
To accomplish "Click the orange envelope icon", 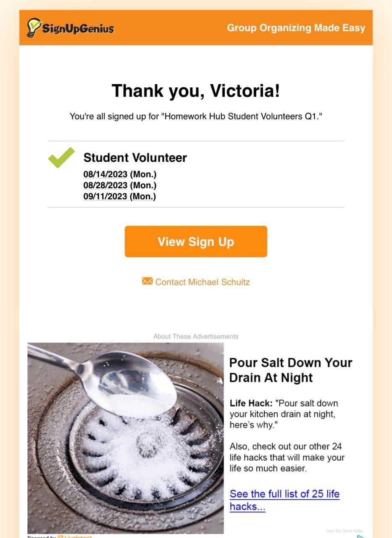I will [x=147, y=281].
